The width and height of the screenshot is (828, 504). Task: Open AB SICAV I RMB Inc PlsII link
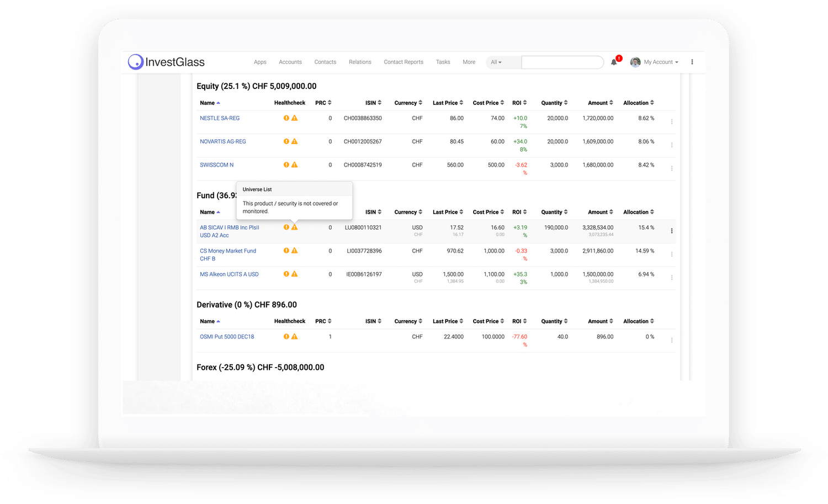[x=229, y=231]
